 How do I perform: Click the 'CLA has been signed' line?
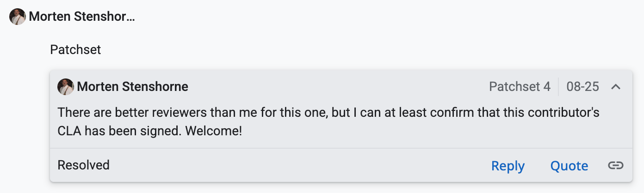click(x=119, y=131)
